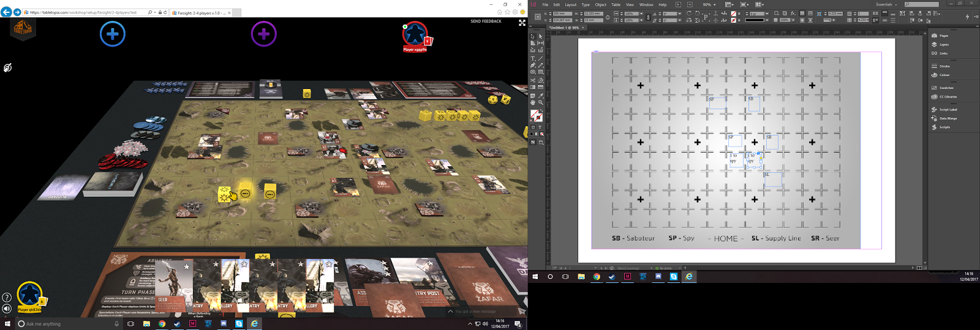Select the Selection tool in InDesign toolbox

[532, 36]
